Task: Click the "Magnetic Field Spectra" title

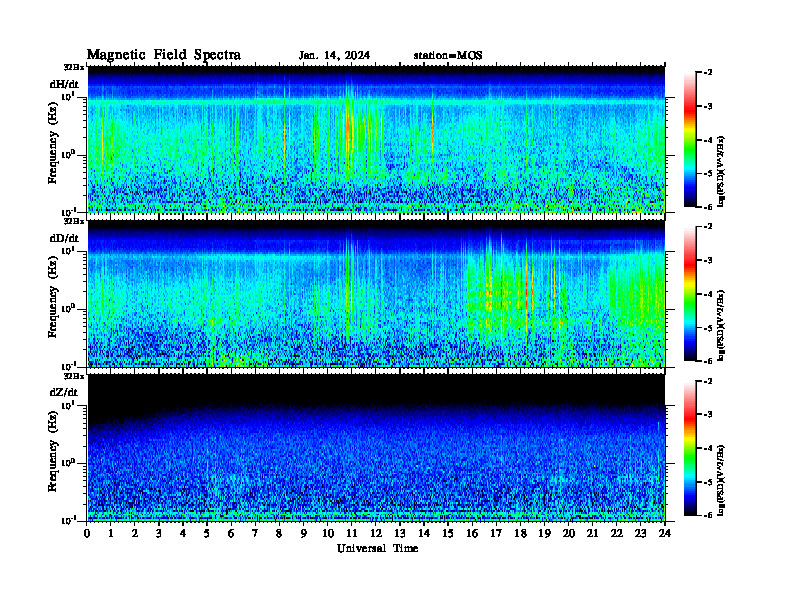Action: tap(164, 55)
